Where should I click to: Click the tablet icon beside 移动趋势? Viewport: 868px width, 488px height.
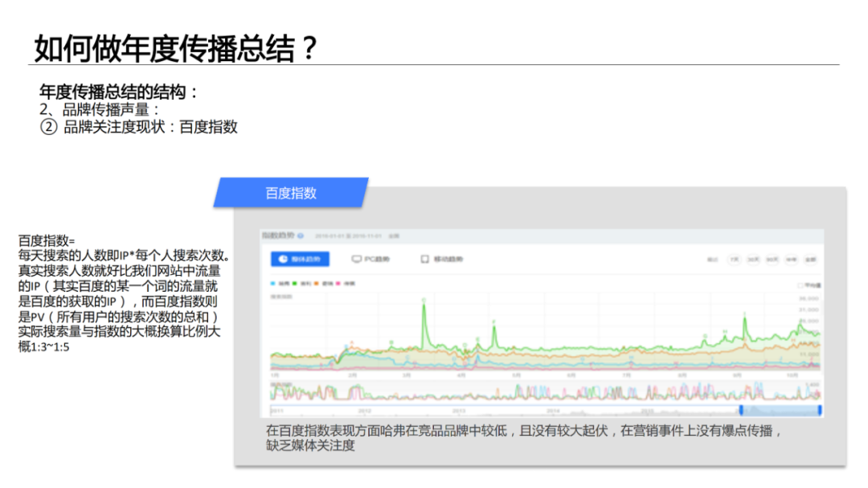tap(424, 259)
